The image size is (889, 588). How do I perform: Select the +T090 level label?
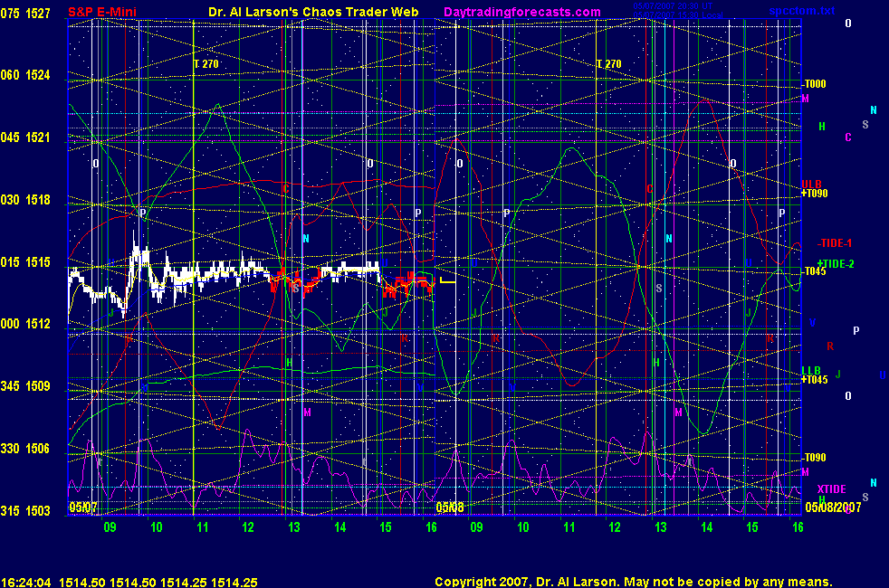pyautogui.click(x=815, y=194)
